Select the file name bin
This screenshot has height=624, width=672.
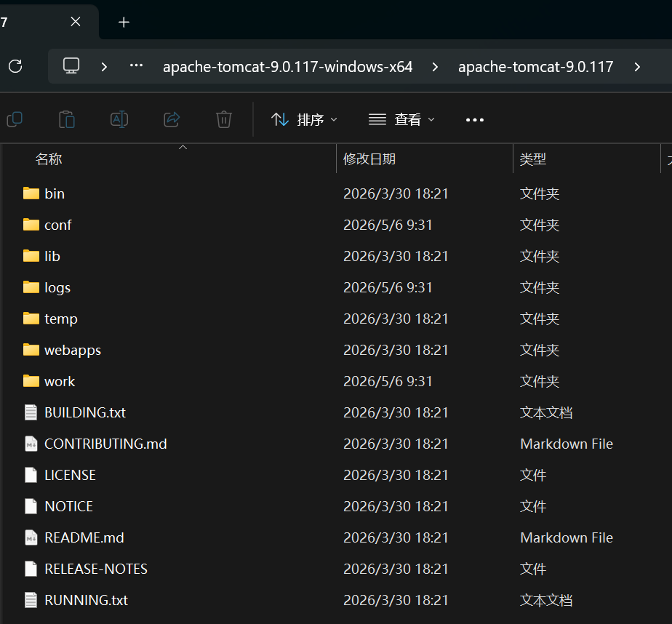pos(55,193)
